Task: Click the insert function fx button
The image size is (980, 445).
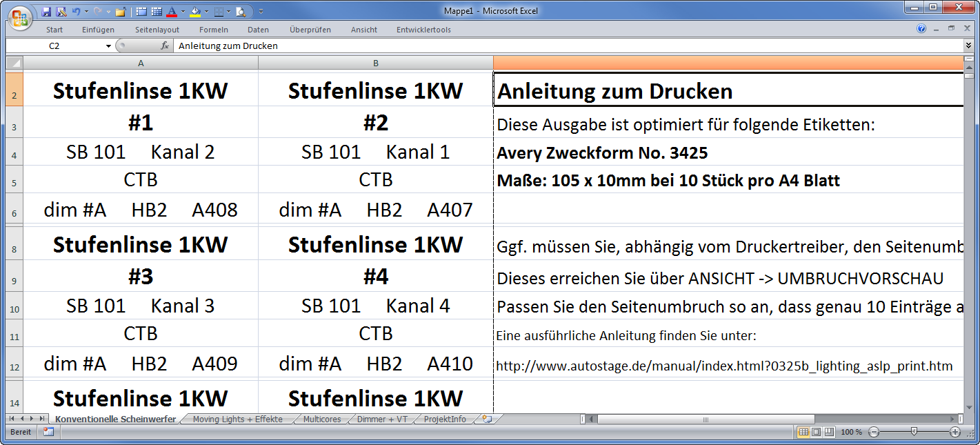Action: tap(165, 46)
